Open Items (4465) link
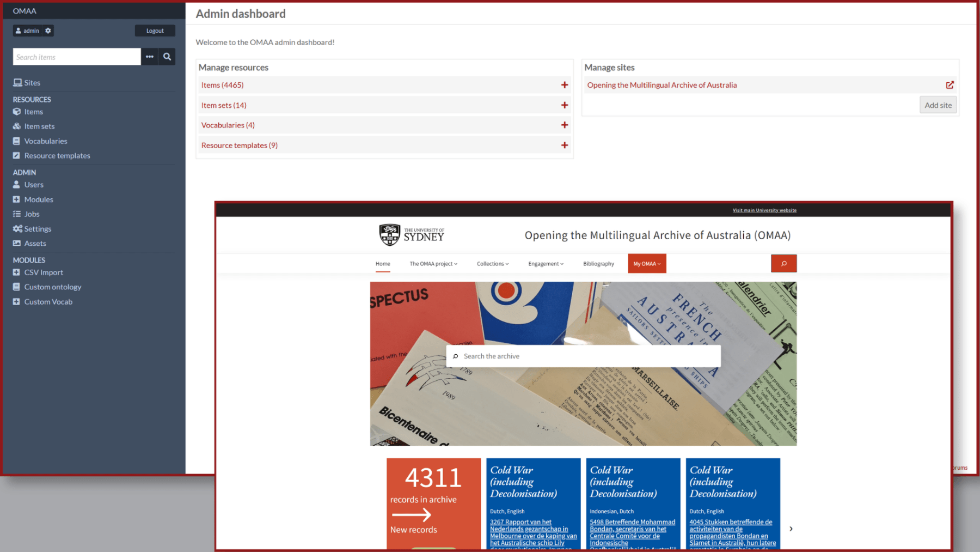Viewport: 980px width, 552px height. click(x=222, y=85)
